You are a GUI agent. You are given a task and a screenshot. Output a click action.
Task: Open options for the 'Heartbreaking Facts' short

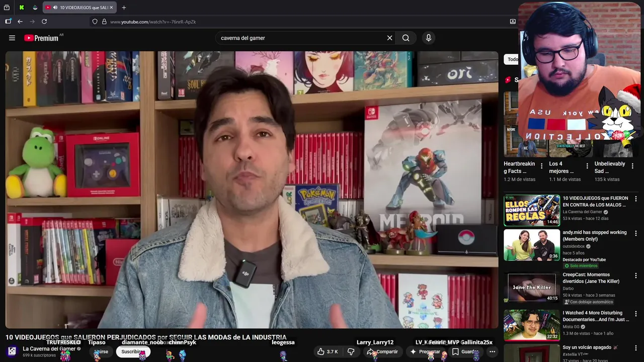coord(541,166)
